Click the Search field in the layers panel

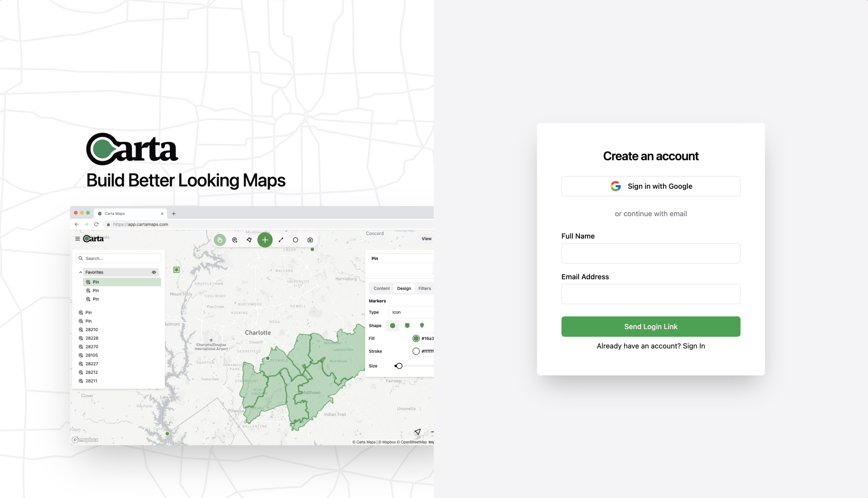(119, 258)
